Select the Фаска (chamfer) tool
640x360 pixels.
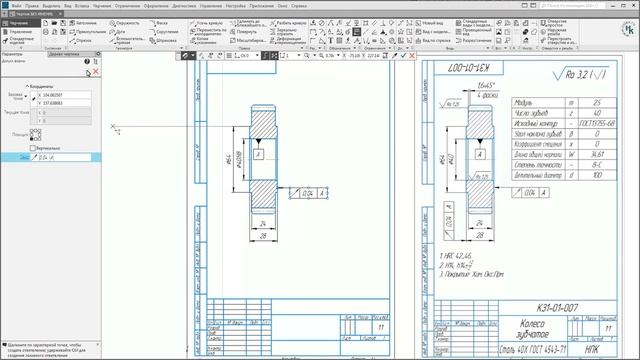pyautogui.click(x=158, y=23)
